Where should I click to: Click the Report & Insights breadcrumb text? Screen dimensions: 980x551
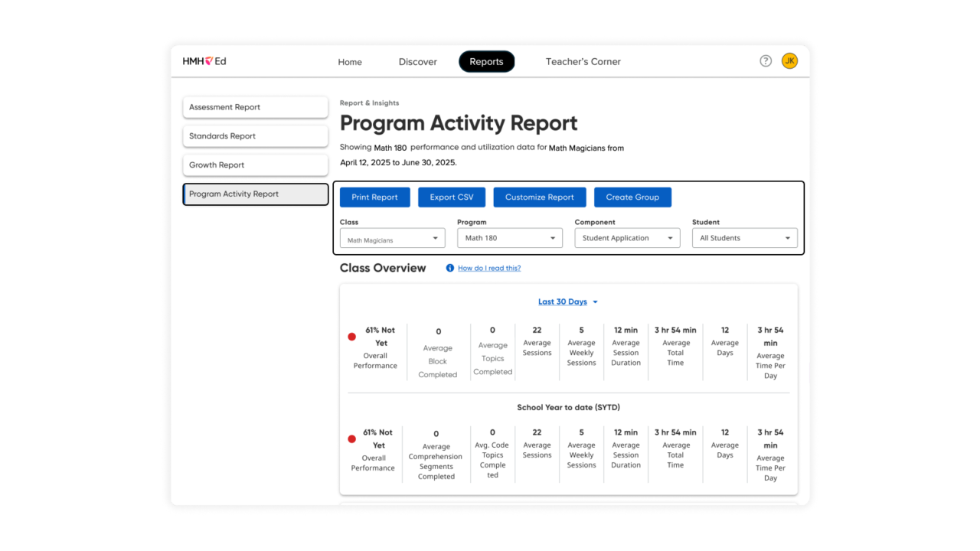click(x=370, y=103)
